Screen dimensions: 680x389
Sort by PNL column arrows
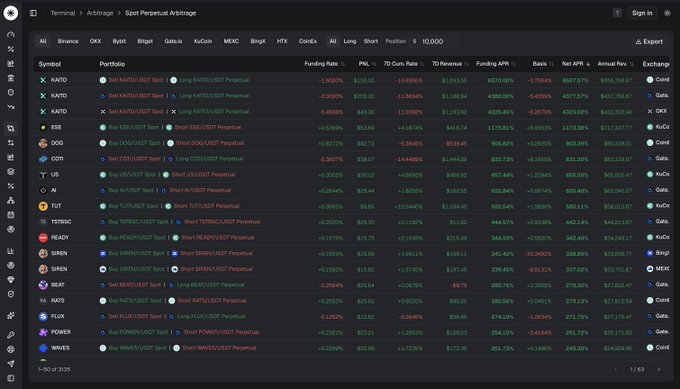[374, 64]
